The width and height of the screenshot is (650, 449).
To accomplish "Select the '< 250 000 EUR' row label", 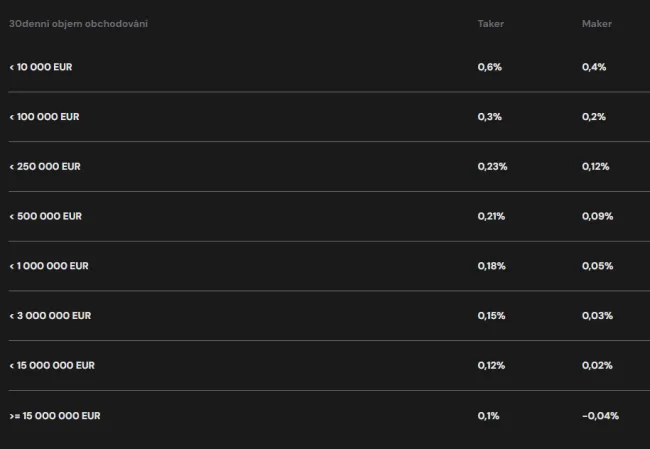I will click(x=45, y=167).
